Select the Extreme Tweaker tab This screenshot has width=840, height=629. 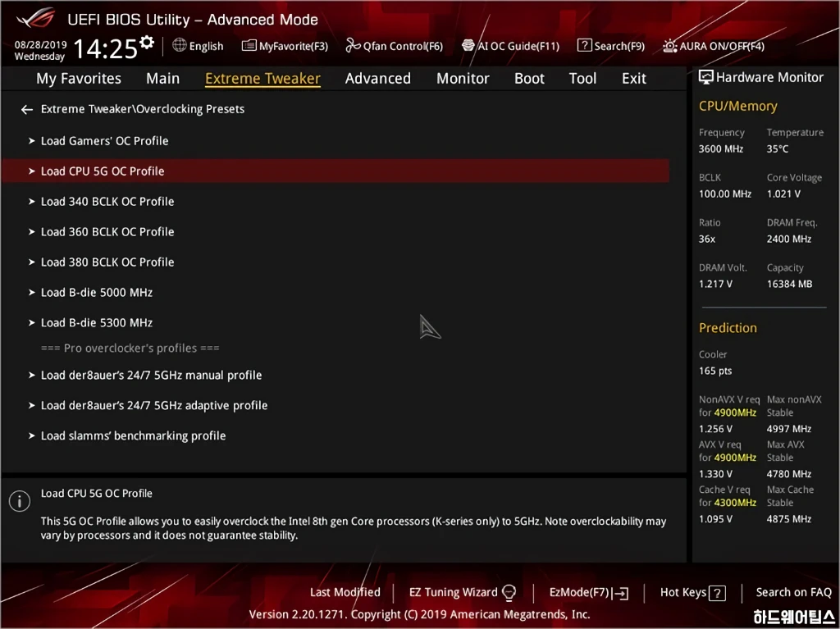coord(263,79)
